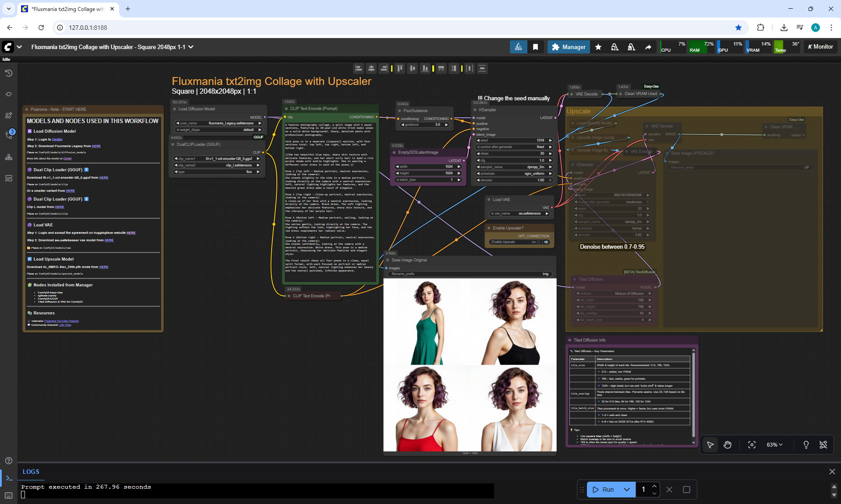841x504 pixels.
Task: Open the queue history sidebar icon
Action: tap(9, 73)
